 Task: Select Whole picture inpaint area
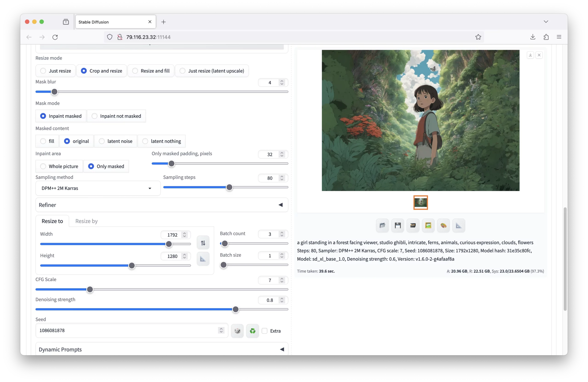point(59,166)
